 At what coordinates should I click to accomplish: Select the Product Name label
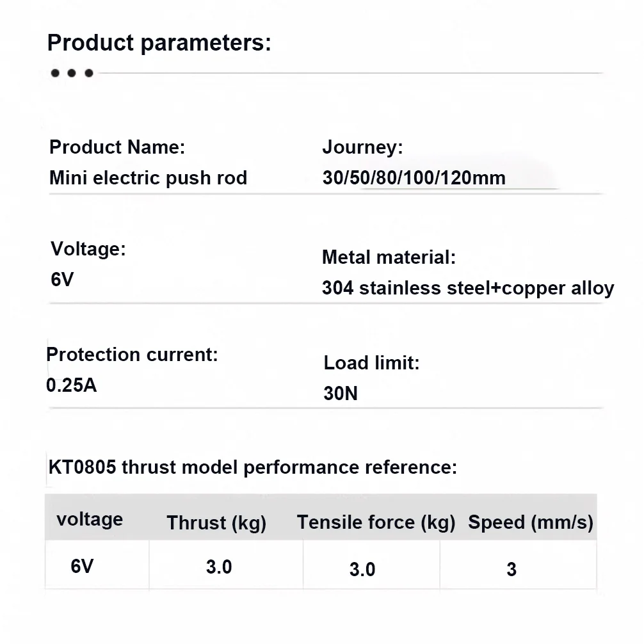click(x=117, y=147)
